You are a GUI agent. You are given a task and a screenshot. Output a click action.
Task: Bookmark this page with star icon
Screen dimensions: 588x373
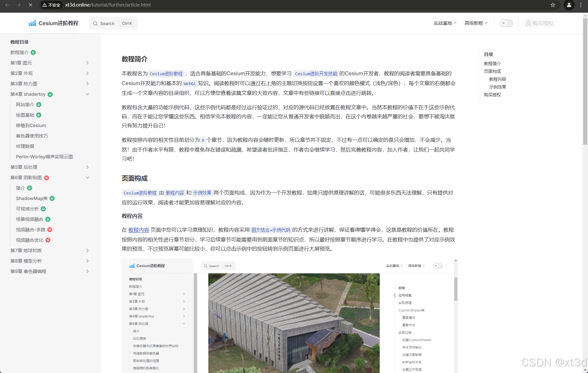553,5
